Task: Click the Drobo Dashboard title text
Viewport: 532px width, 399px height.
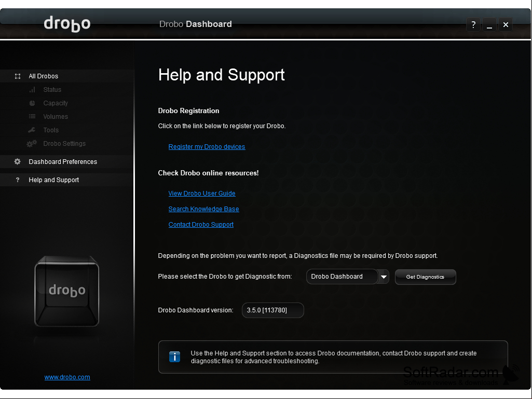Action: [x=196, y=24]
